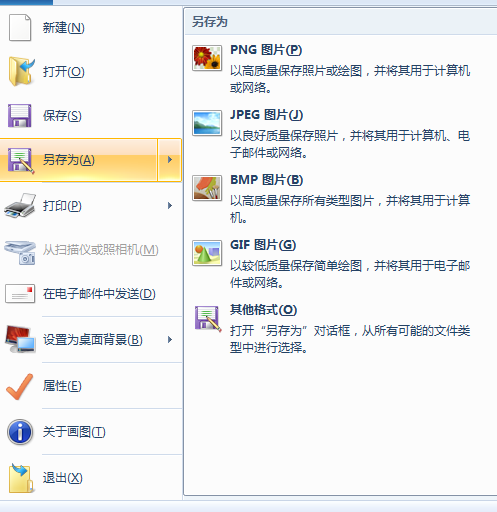Click the folder icon next to 打开
The image size is (497, 512).
[21, 71]
